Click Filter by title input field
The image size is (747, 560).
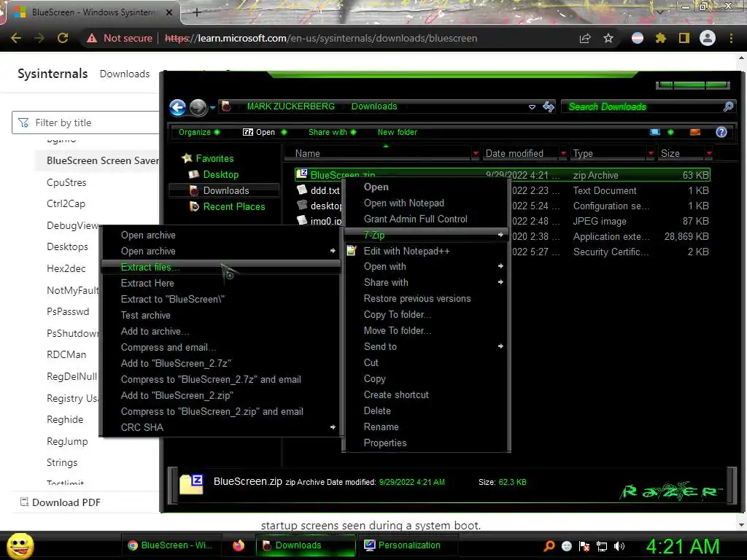coord(86,122)
